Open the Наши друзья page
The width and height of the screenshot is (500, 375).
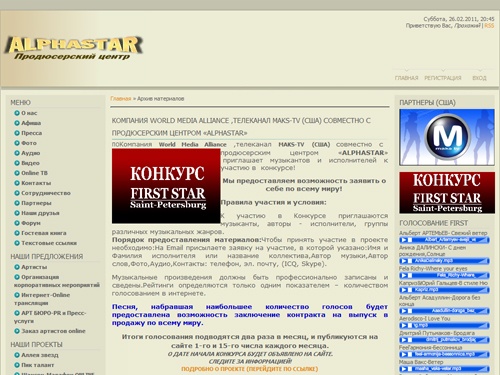click(x=40, y=213)
